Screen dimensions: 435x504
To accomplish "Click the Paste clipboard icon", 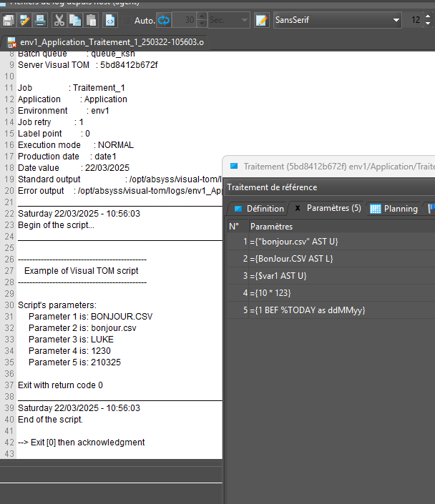I will point(92,20).
